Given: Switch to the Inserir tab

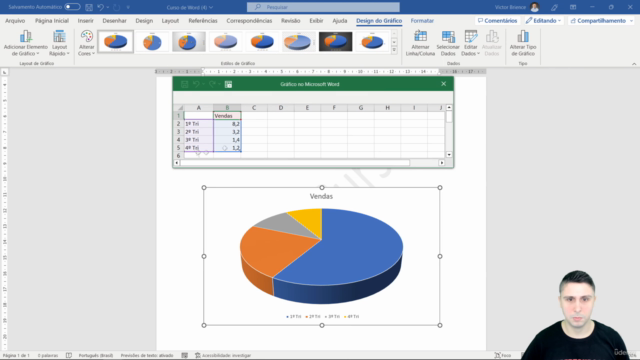Looking at the screenshot, I should pos(86,21).
